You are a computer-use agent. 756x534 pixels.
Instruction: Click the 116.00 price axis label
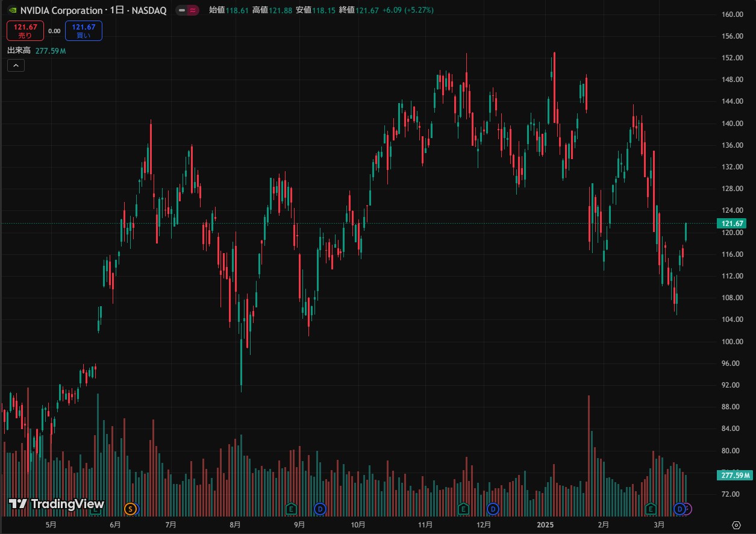point(731,254)
